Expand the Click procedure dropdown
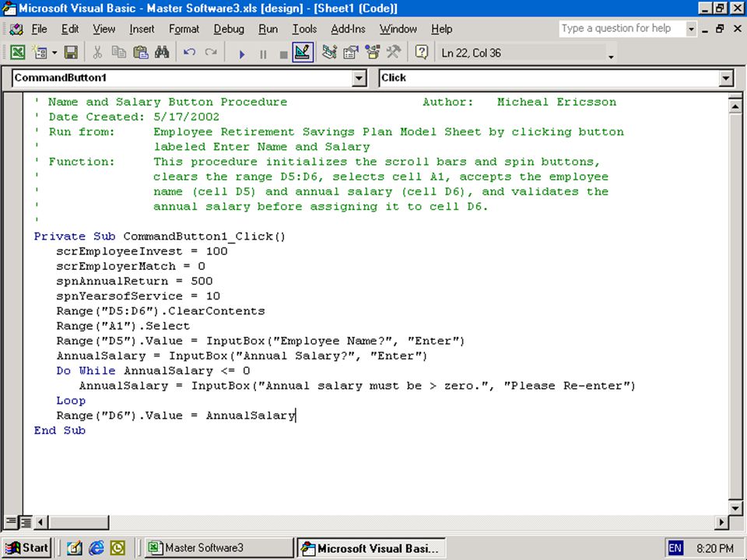 pyautogui.click(x=725, y=78)
